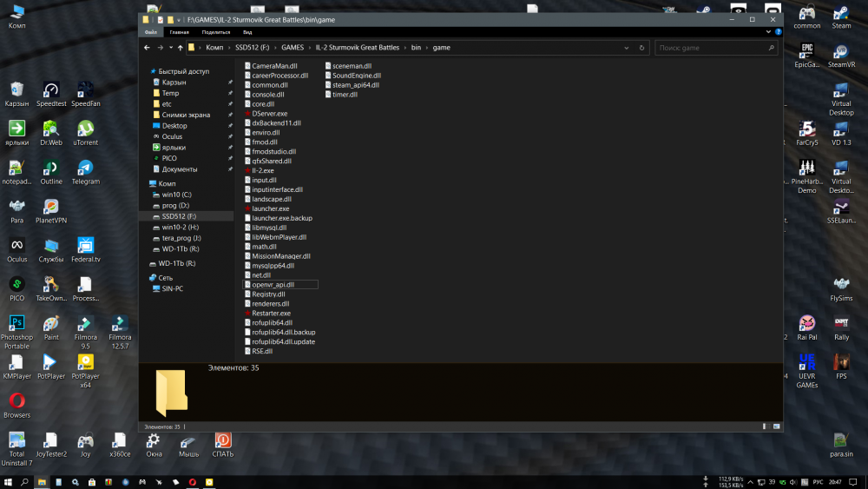
Task: Select the Il-2.exe file
Action: tap(259, 170)
